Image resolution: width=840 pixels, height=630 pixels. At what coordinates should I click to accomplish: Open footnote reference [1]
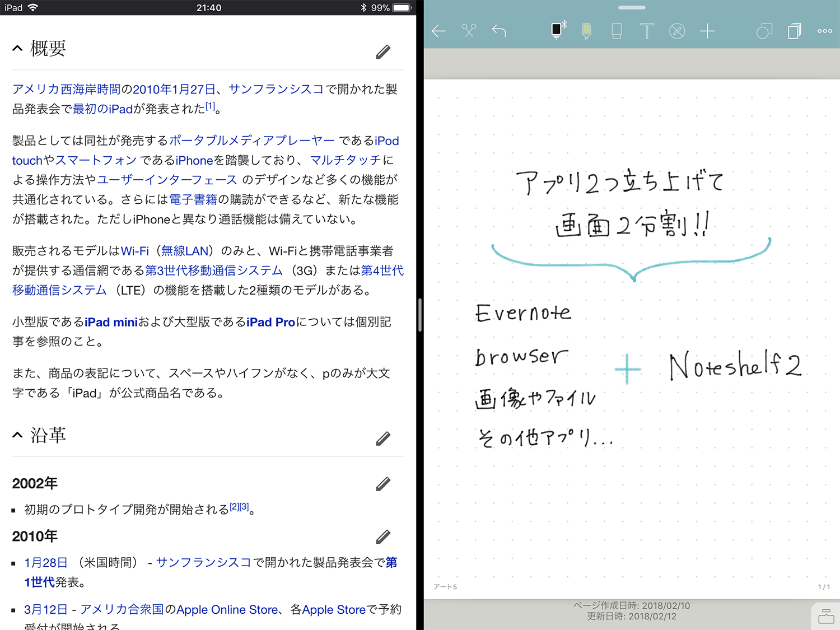point(210,106)
